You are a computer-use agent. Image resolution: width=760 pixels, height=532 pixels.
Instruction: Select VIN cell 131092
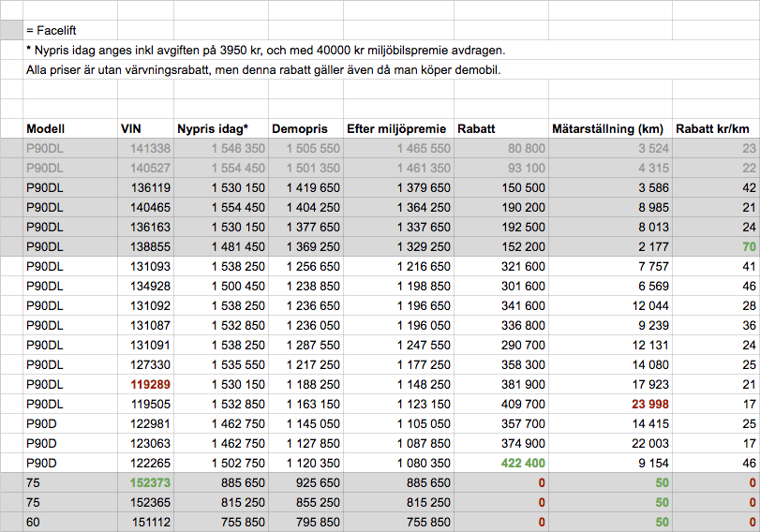pos(145,305)
